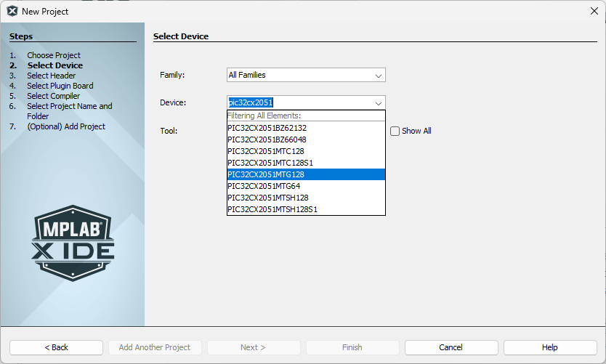The image size is (606, 364).
Task: Click the Choose Project step
Action: pyautogui.click(x=54, y=55)
